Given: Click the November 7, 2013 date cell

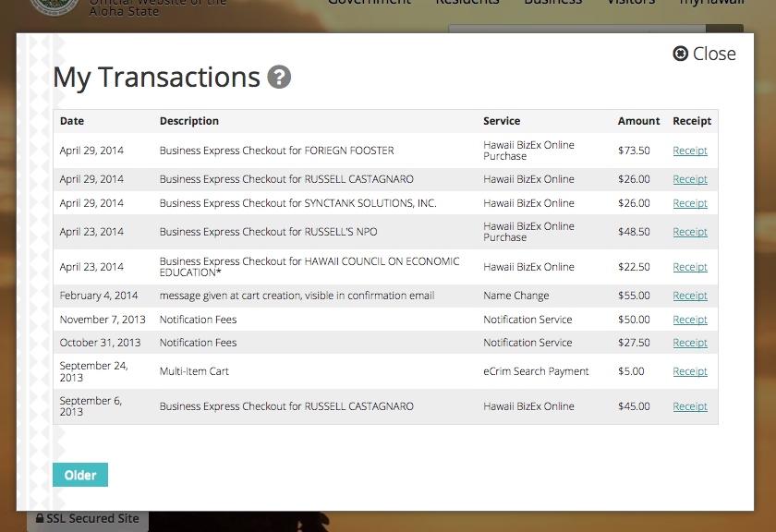Looking at the screenshot, I should pos(103,320).
